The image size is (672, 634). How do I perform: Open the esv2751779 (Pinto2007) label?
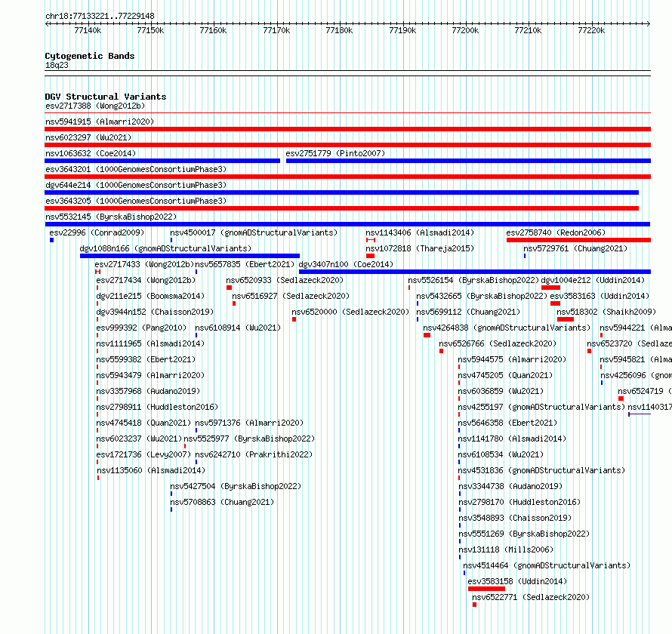335,153
